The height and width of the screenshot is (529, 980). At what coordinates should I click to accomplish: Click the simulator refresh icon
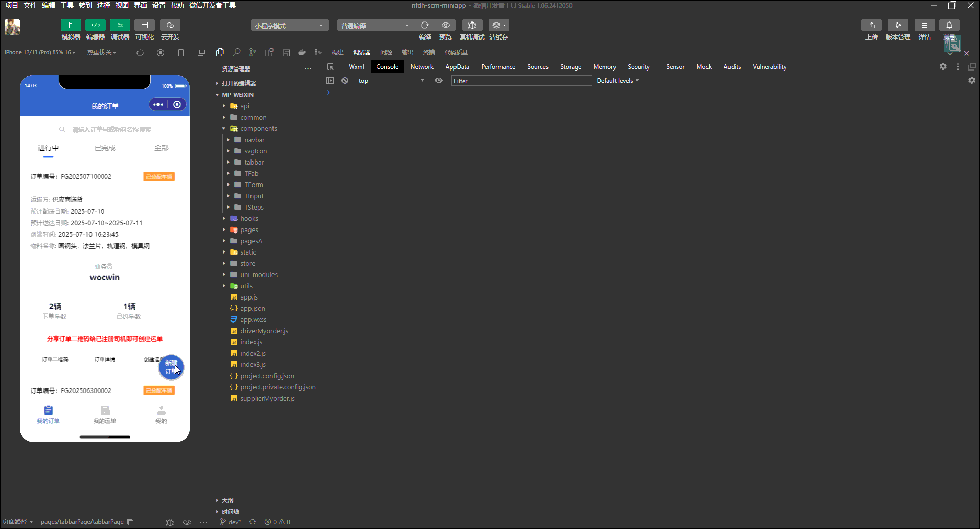click(x=140, y=53)
